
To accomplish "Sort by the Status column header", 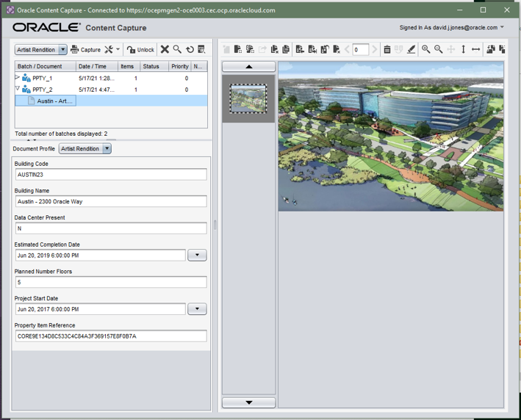I will click(154, 66).
